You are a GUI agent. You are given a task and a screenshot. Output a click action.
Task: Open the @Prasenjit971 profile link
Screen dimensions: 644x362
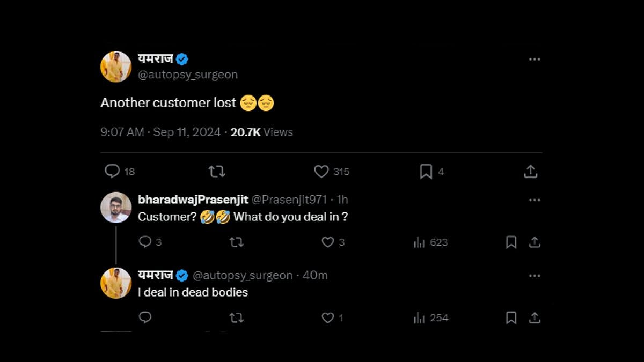289,200
